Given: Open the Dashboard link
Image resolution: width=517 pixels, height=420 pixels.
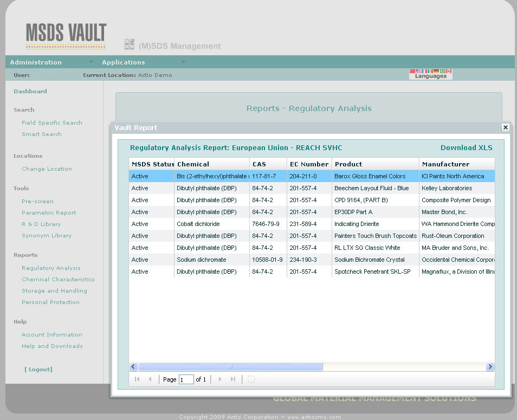Looking at the screenshot, I should [30, 92].
